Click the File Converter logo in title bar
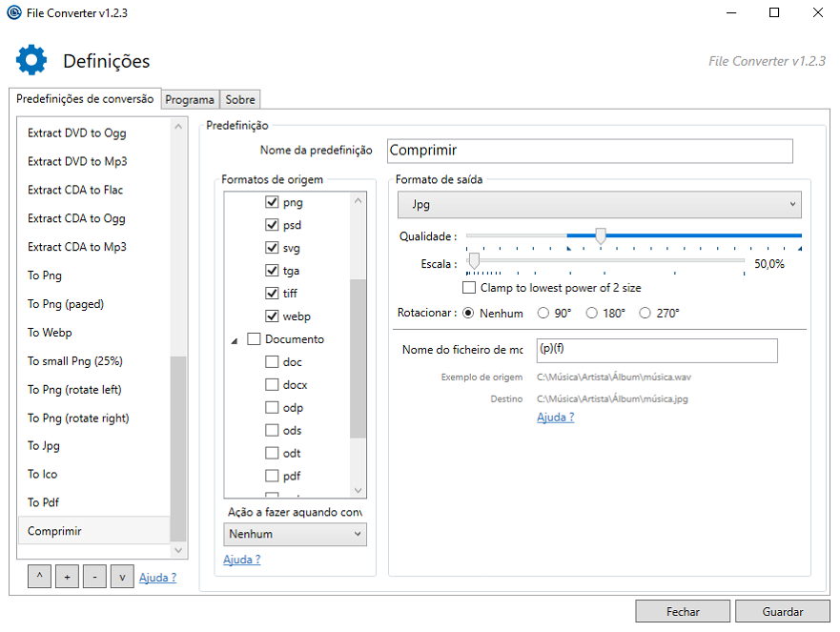Viewport: 840px width, 632px height. tap(14, 12)
